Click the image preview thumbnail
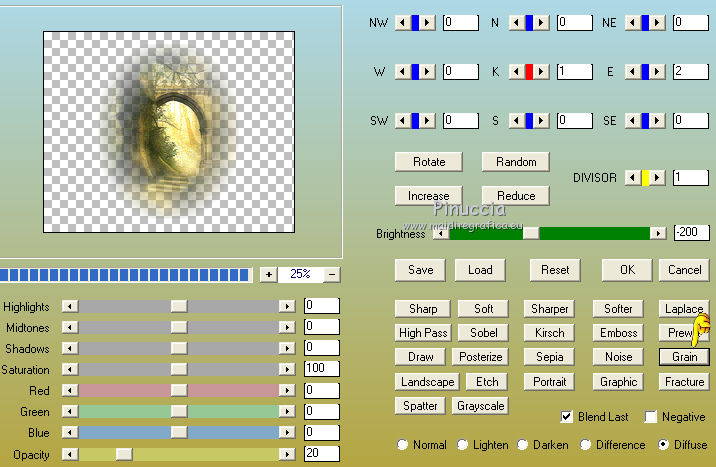Screen dimensions: 716x467 [169, 132]
